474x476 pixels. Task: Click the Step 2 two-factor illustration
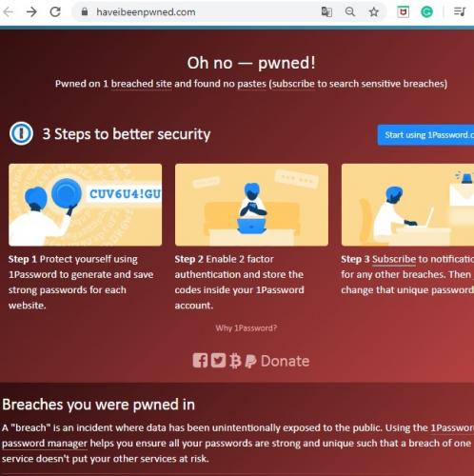(251, 205)
